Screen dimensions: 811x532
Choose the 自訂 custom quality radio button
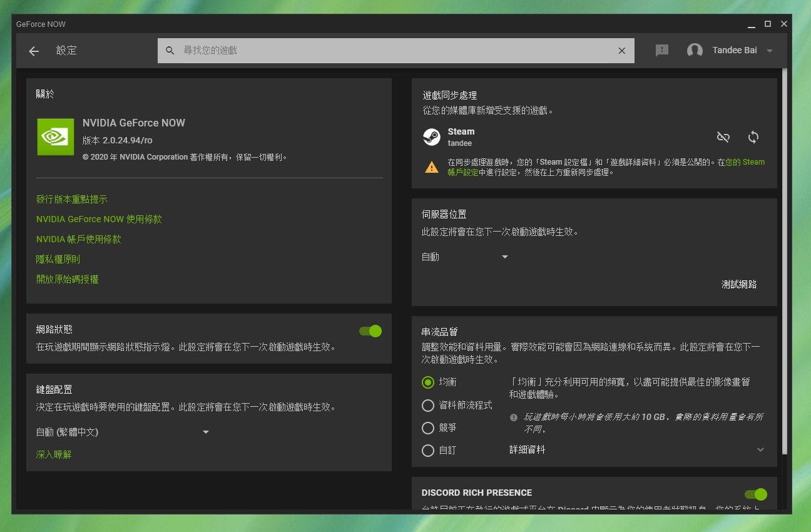click(x=428, y=450)
